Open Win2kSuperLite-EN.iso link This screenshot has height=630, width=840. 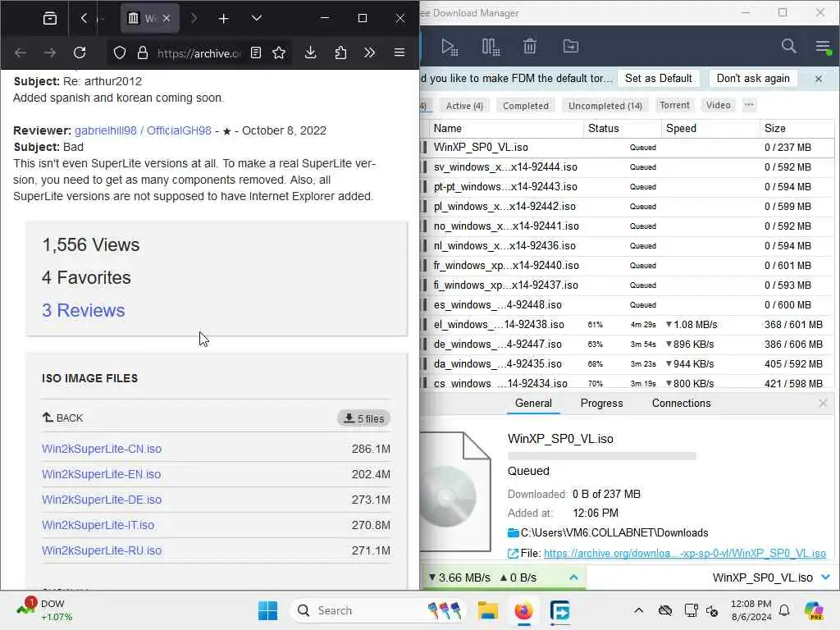(x=101, y=474)
